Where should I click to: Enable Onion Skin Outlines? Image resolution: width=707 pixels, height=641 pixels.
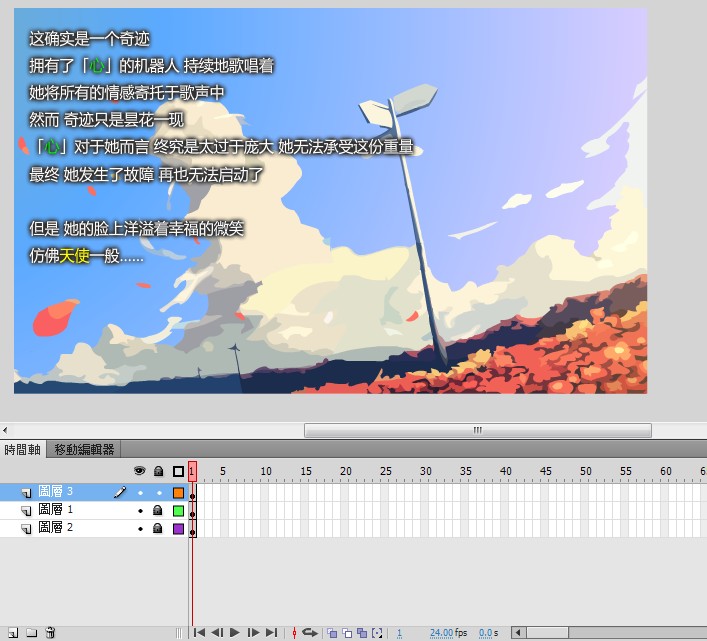pyautogui.click(x=347, y=633)
